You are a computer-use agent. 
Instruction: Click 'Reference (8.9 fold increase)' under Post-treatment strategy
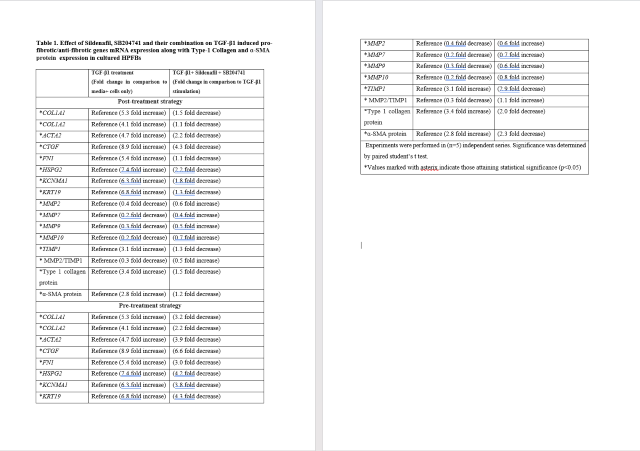(x=129, y=147)
